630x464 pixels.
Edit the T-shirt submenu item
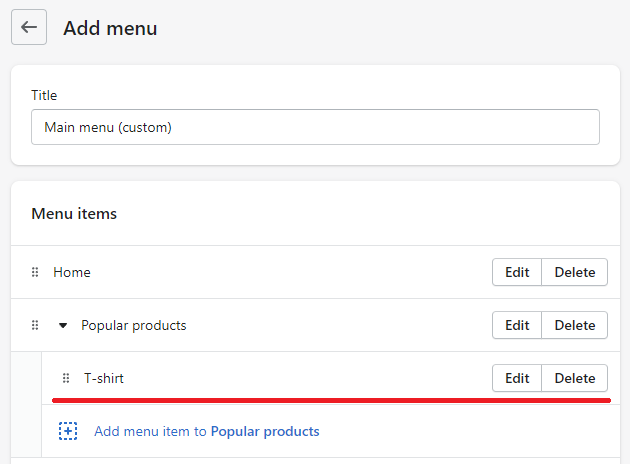click(517, 378)
